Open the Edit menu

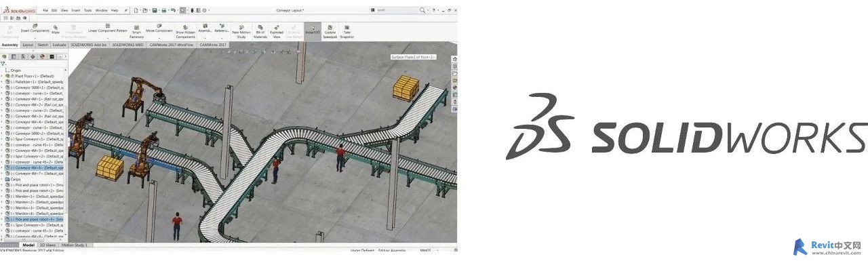tap(55, 11)
